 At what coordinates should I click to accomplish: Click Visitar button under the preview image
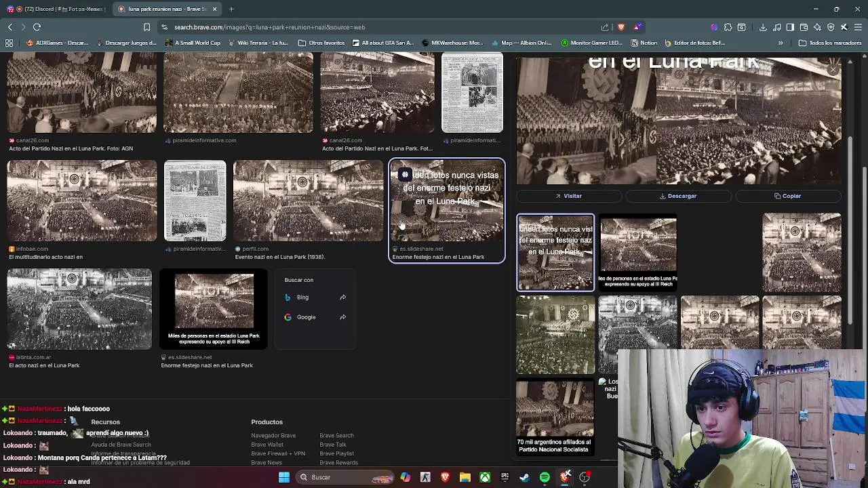coord(568,196)
